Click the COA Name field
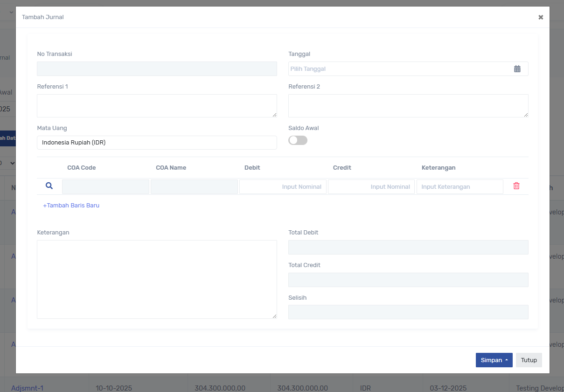 point(194,187)
